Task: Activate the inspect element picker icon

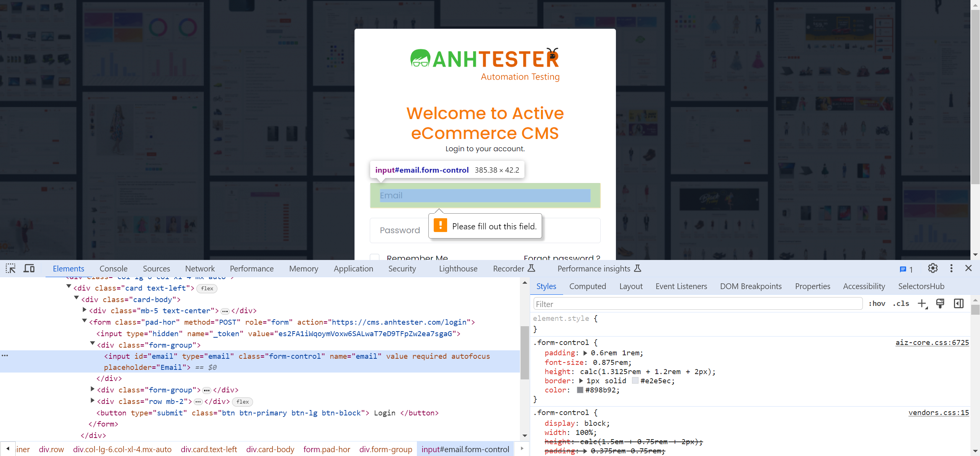Action: point(10,268)
